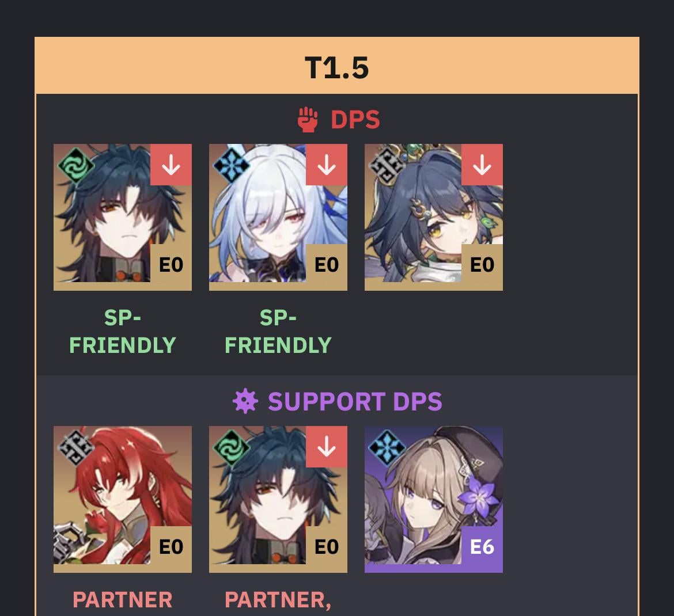
Task: Click the T1.5 tier header bar
Action: click(337, 66)
